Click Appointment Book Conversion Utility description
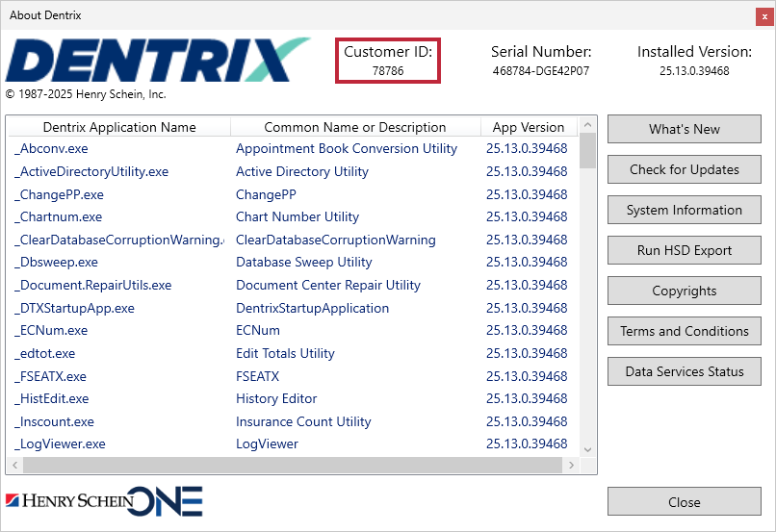Screen dimensions: 776x532 (347, 148)
